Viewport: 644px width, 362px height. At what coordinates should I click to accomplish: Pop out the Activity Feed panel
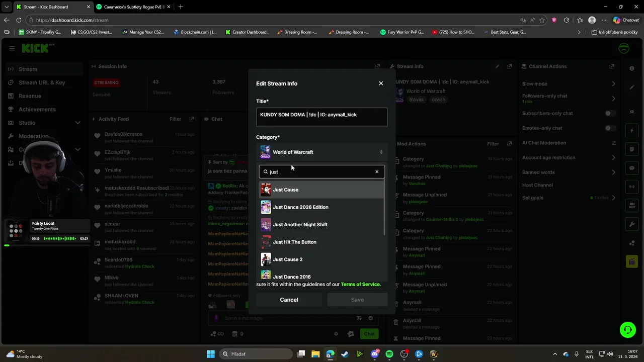click(x=192, y=119)
